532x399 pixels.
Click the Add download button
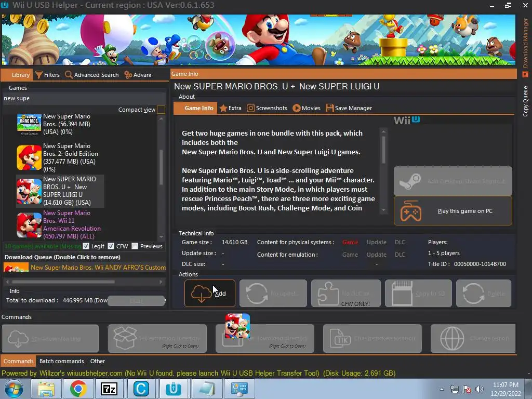210,293
